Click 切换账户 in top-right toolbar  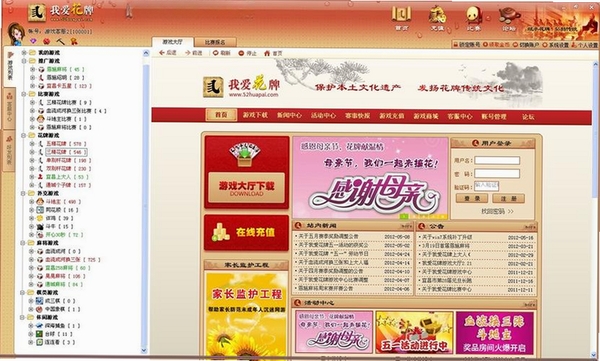(526, 45)
